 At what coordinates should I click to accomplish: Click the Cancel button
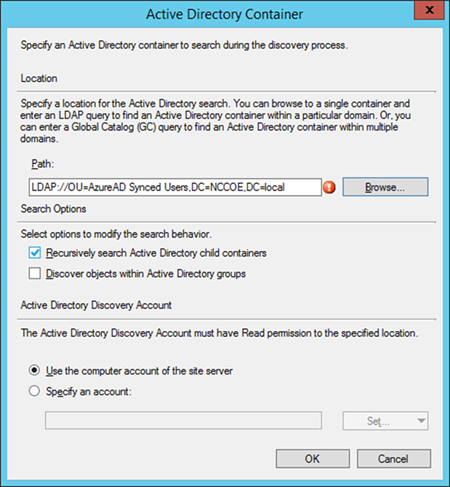pos(394,459)
